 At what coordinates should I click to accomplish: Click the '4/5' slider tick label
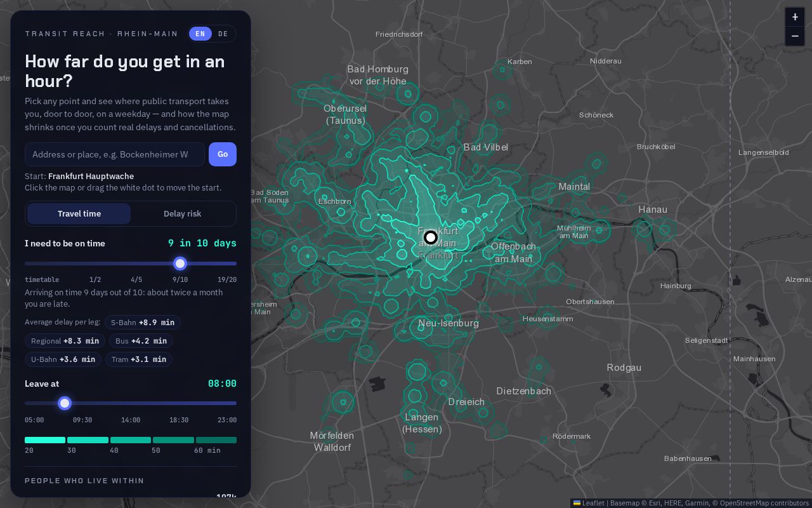136,279
